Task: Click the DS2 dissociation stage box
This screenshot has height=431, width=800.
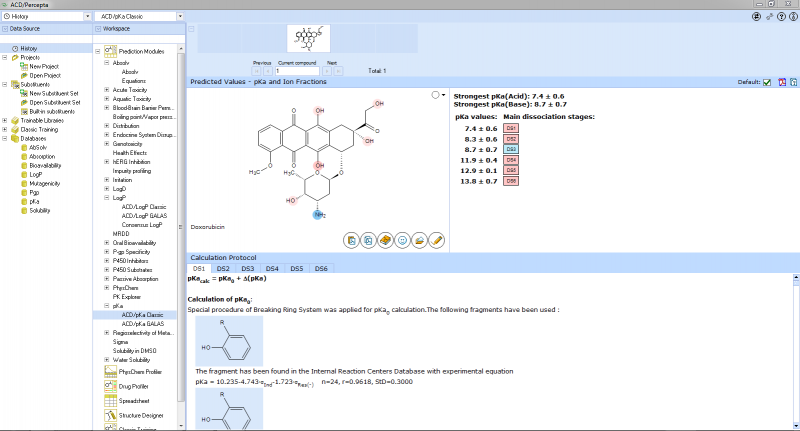Action: coord(511,139)
